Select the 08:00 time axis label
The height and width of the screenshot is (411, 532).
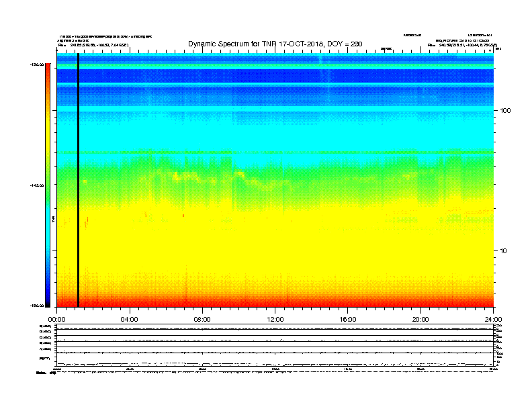coord(202,320)
